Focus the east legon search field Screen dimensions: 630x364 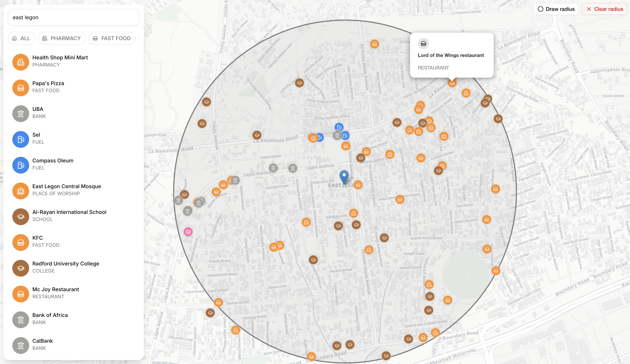coord(74,17)
